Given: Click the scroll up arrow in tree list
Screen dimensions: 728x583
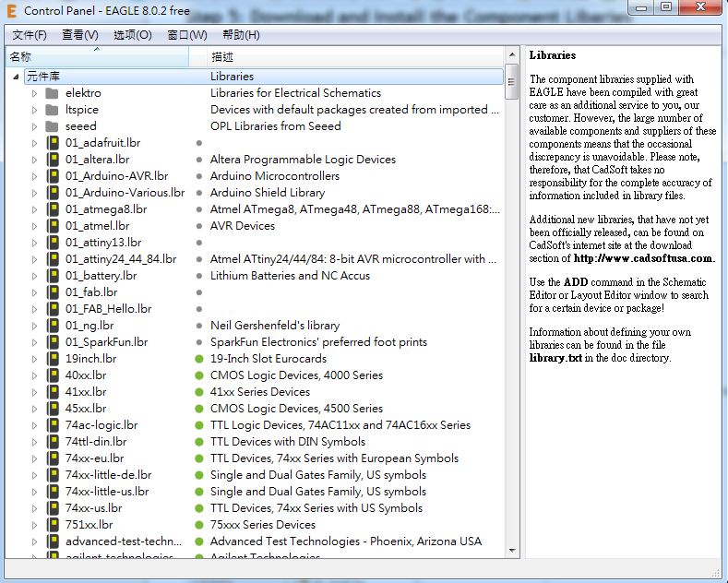Looking at the screenshot, I should pyautogui.click(x=512, y=54).
